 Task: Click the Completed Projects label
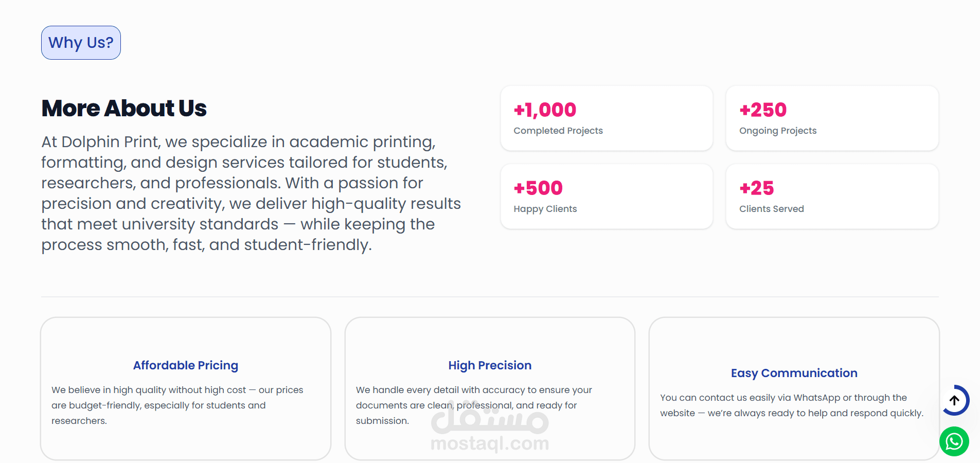pos(558,131)
